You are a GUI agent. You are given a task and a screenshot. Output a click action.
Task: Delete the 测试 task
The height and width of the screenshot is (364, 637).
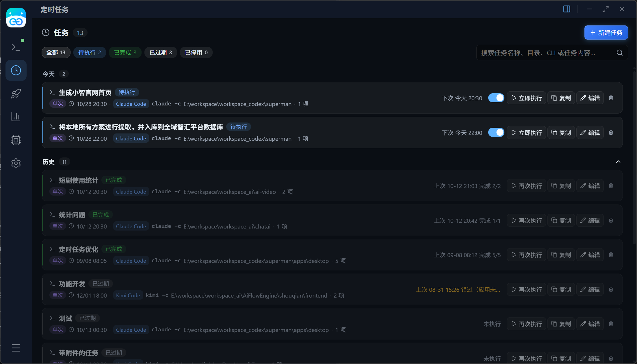pyautogui.click(x=611, y=324)
